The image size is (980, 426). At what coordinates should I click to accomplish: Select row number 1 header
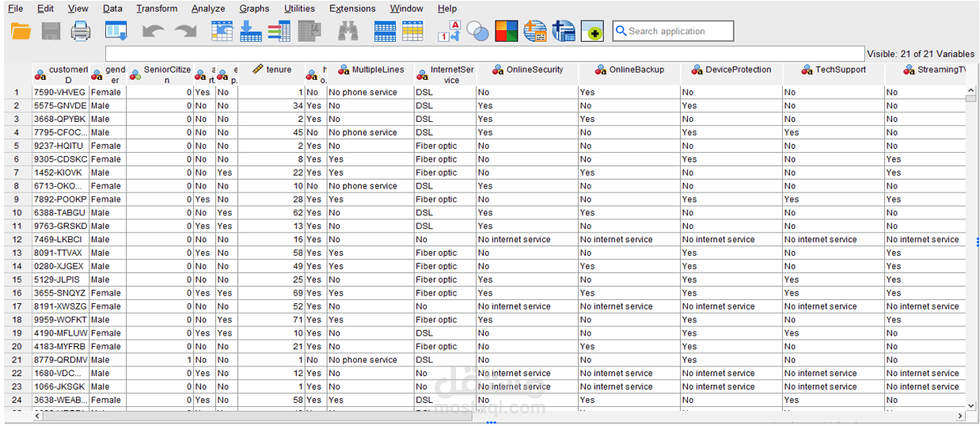click(17, 92)
